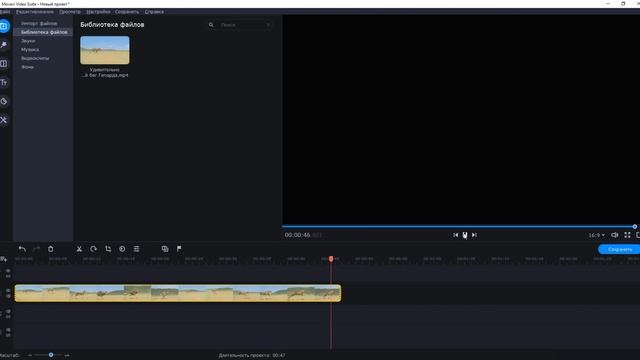Viewport: 640px width, 360px height.
Task: Select Видеоклипы category
Action: pyautogui.click(x=35, y=58)
